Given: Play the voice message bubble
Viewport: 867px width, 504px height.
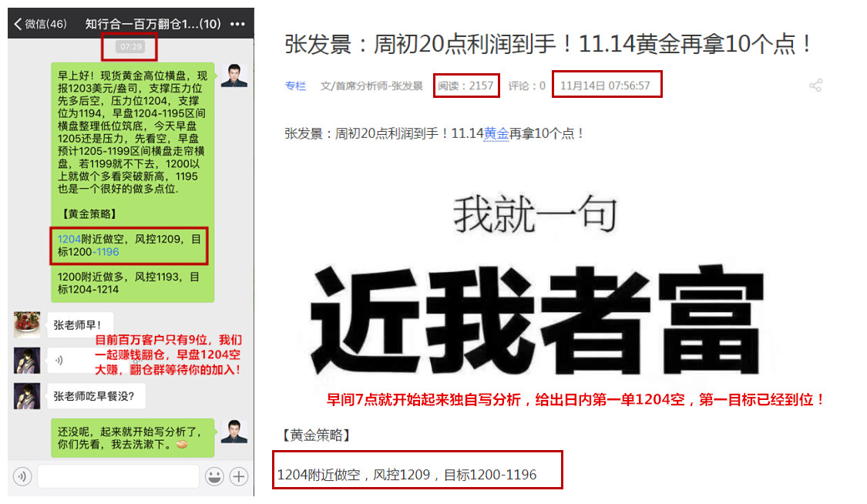Looking at the screenshot, I should [71, 361].
